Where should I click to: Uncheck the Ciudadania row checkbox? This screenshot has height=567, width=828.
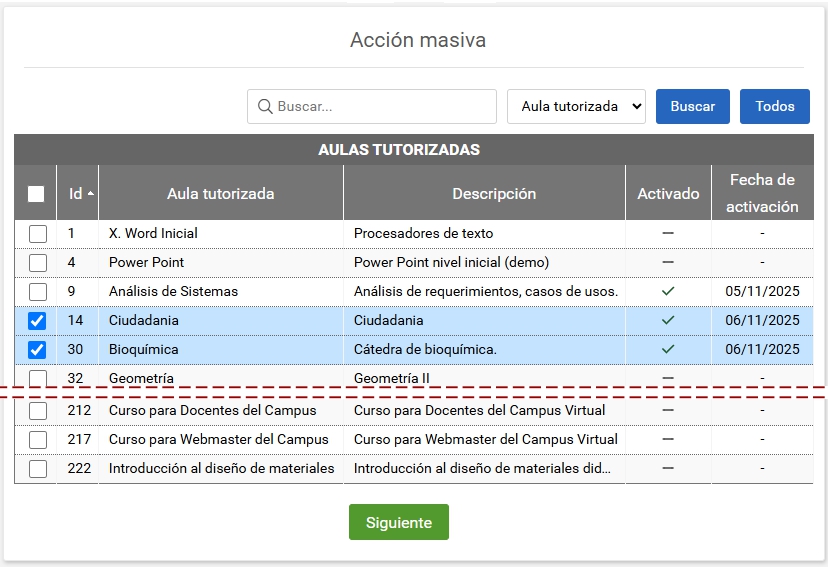[x=37, y=321]
